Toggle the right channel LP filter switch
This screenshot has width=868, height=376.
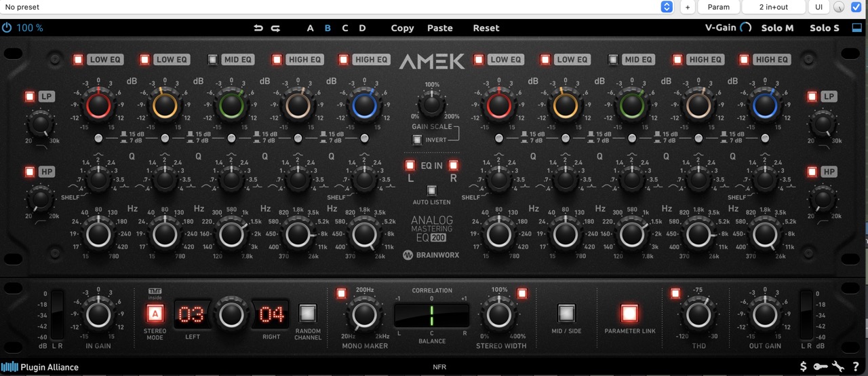click(x=812, y=96)
